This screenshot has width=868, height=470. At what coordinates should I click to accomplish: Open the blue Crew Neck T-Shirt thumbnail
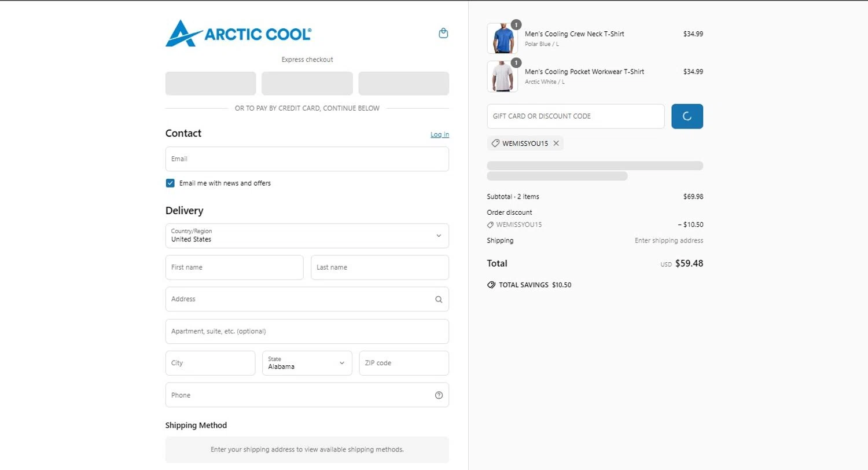(502, 38)
